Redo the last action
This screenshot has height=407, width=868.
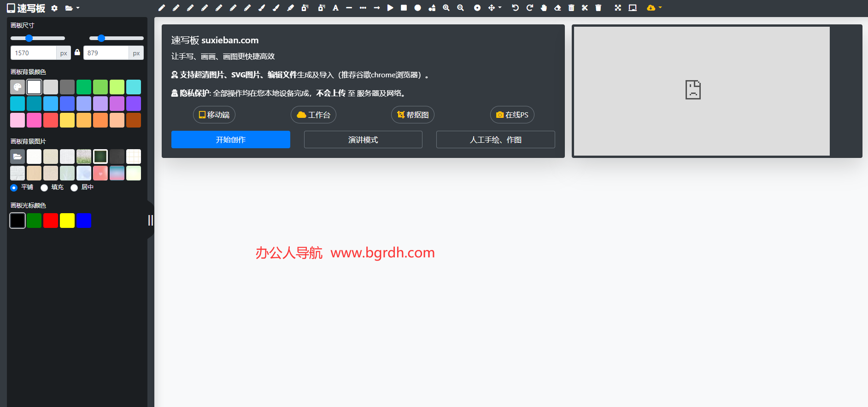[530, 8]
